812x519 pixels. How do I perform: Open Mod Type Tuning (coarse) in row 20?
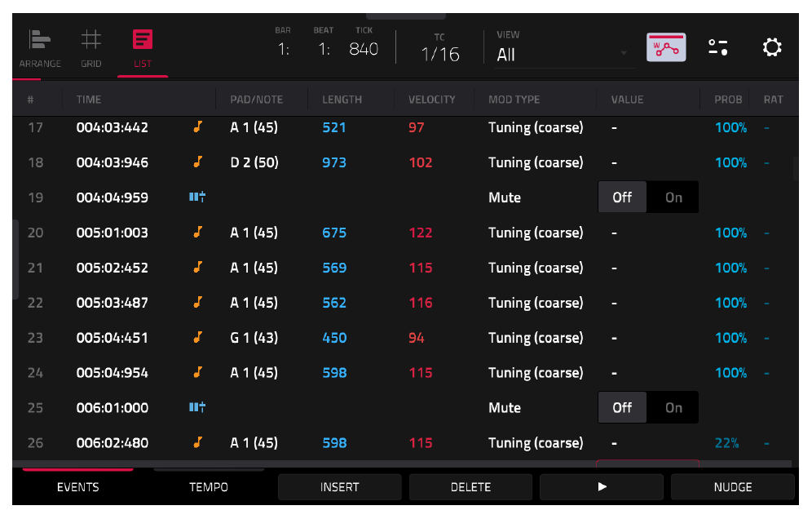536,233
